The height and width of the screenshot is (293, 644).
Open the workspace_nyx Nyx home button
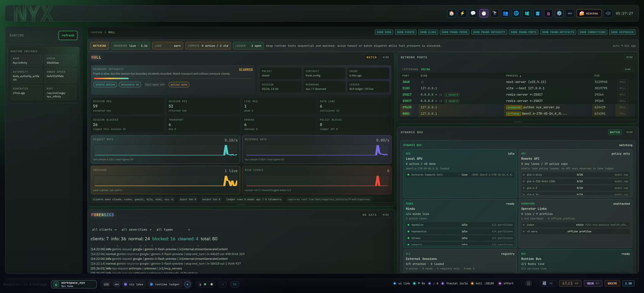pos(74,284)
